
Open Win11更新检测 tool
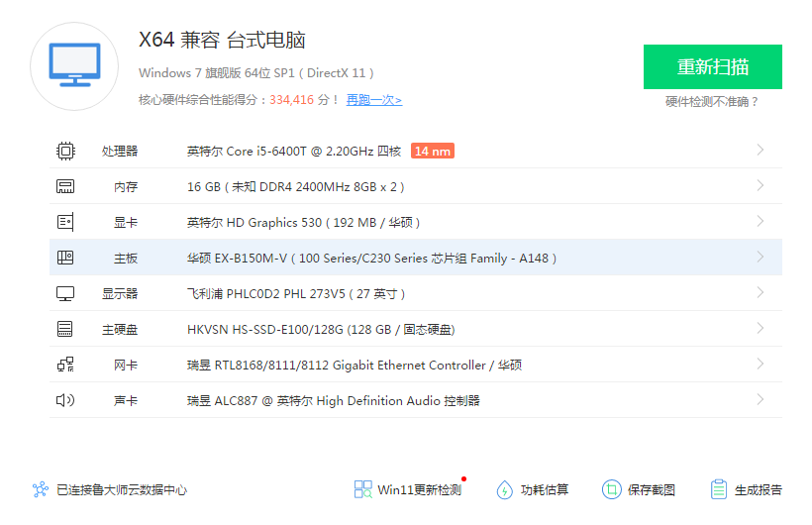408,489
